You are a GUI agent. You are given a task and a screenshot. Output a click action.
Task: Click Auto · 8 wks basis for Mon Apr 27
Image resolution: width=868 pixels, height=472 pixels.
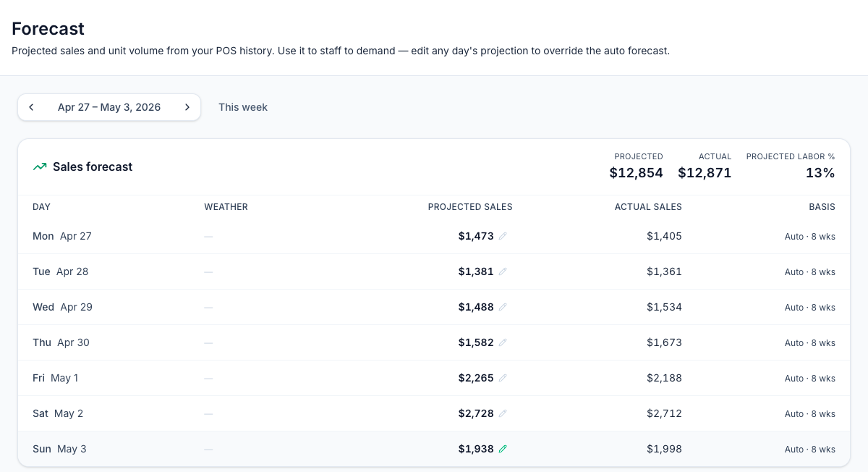(810, 237)
